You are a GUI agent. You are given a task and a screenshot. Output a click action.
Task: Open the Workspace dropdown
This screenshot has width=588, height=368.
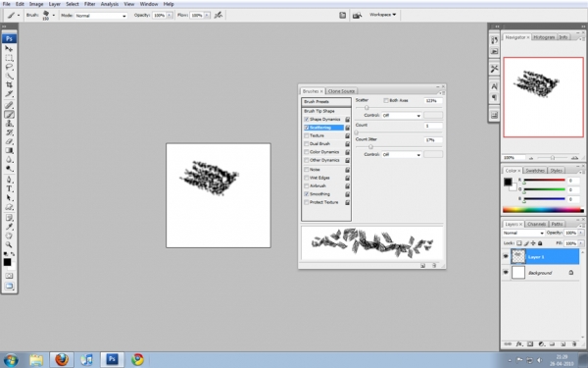(382, 15)
